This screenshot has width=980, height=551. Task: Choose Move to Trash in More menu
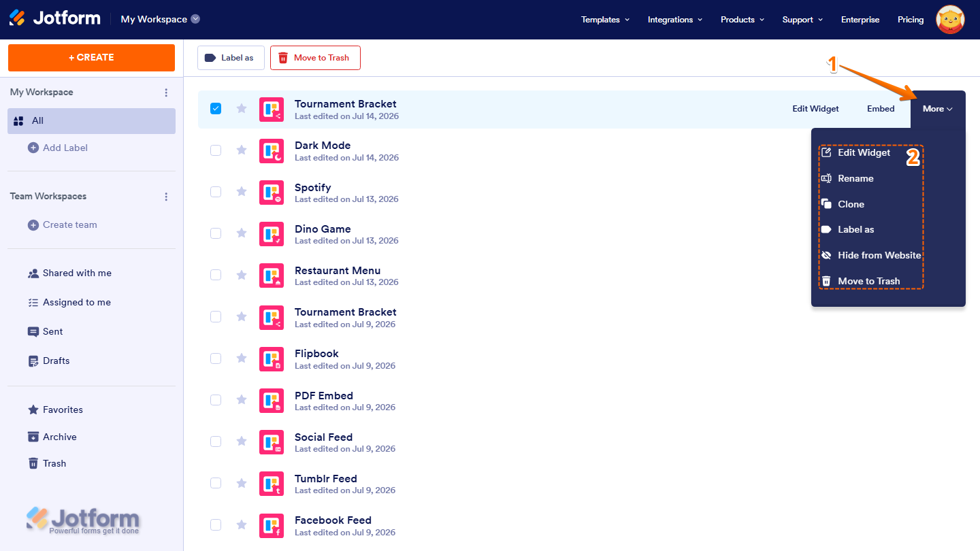[861, 281]
